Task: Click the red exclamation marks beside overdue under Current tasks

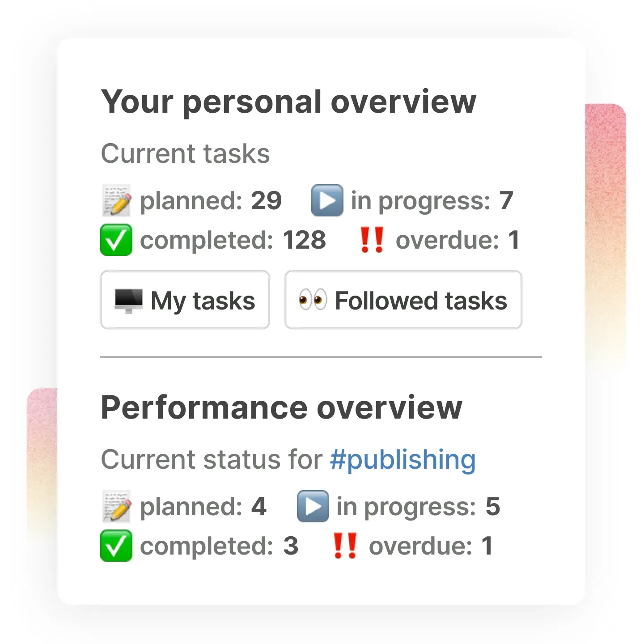Action: [372, 240]
